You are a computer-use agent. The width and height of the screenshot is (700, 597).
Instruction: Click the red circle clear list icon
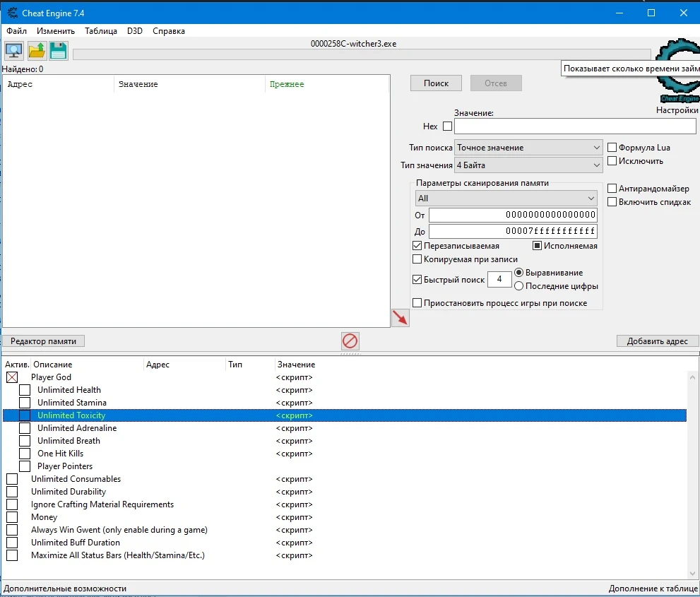pyautogui.click(x=350, y=341)
